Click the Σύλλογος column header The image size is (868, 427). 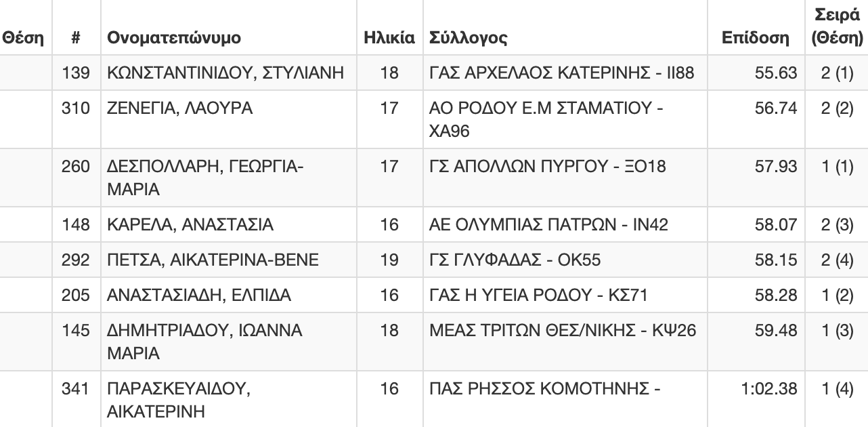click(469, 39)
